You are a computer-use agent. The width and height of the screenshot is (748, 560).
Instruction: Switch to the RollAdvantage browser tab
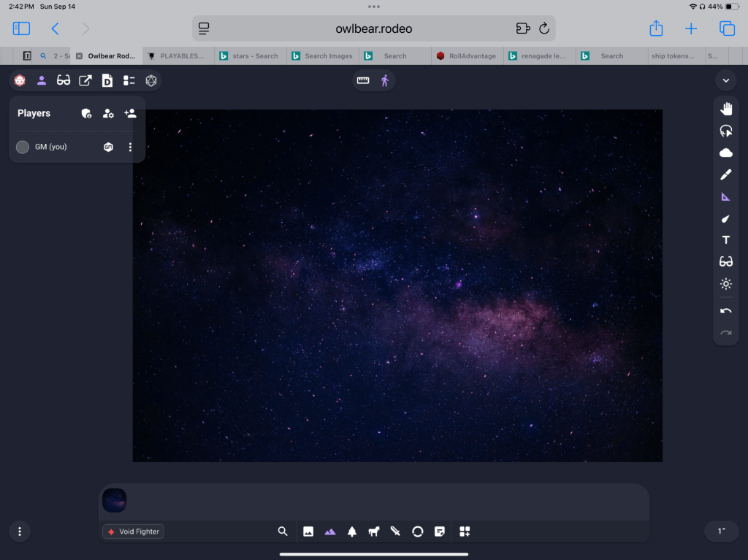point(466,55)
